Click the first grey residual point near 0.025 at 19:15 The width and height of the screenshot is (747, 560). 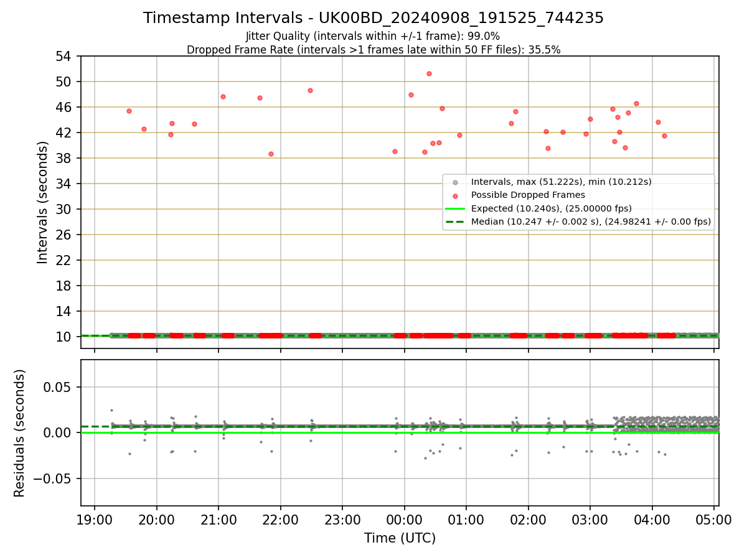click(x=111, y=410)
